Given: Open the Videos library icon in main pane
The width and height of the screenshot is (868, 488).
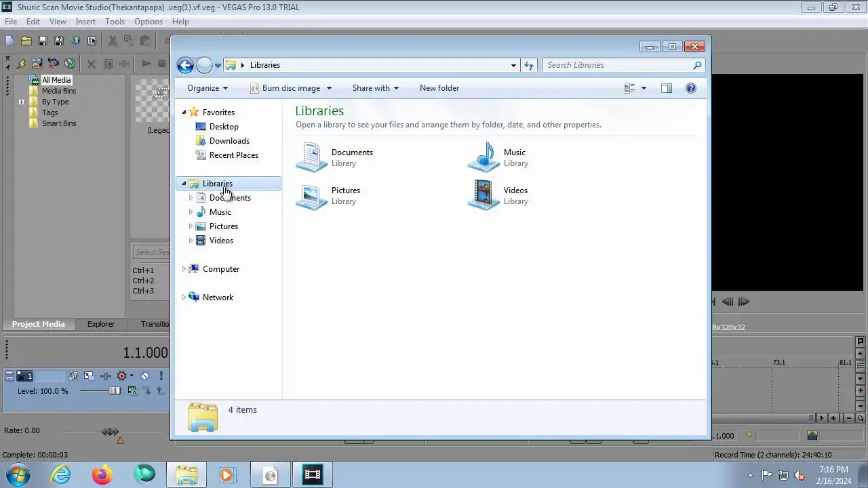Looking at the screenshot, I should (x=484, y=195).
